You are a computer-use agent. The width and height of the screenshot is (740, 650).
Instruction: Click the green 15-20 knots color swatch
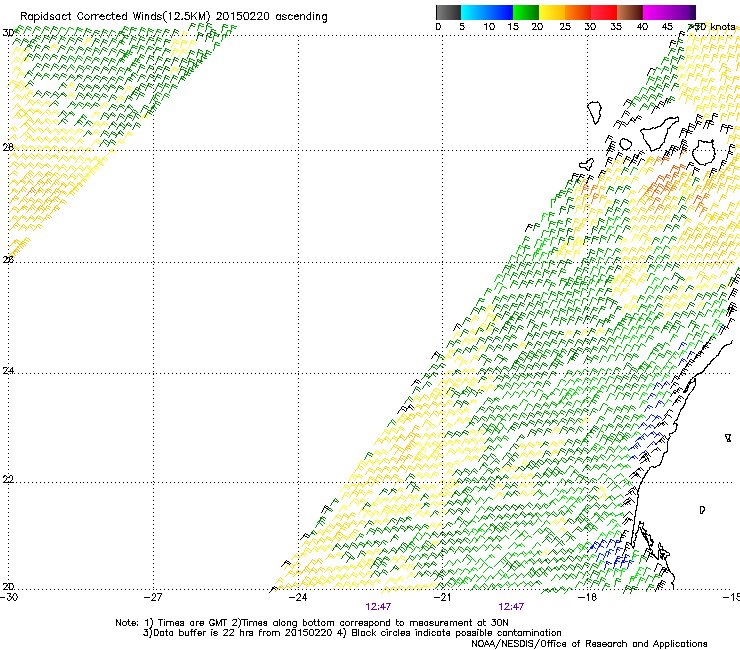526,12
